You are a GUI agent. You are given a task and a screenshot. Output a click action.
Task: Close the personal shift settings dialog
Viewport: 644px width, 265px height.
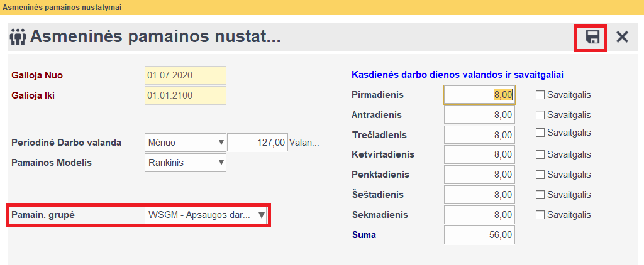[x=622, y=37]
